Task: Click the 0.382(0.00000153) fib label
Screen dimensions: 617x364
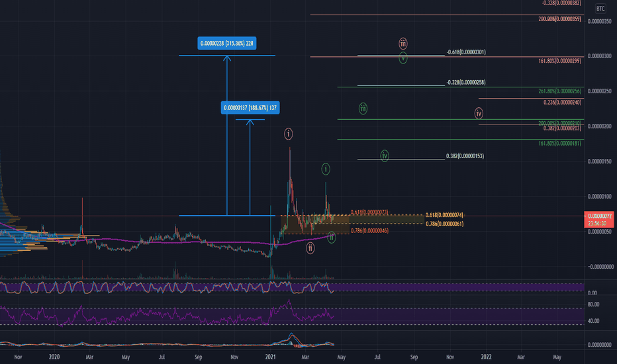Action: click(x=465, y=156)
